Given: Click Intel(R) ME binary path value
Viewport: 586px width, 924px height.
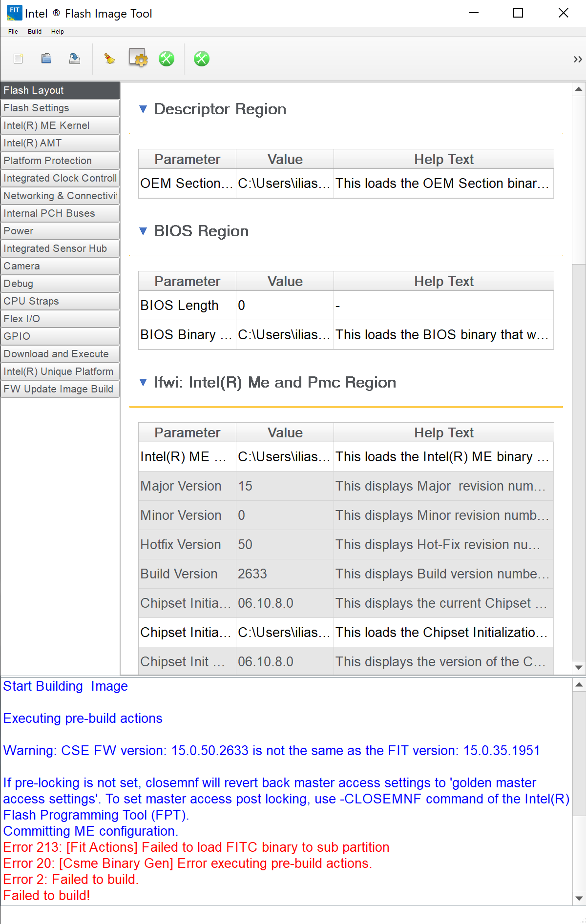Looking at the screenshot, I should pos(285,457).
